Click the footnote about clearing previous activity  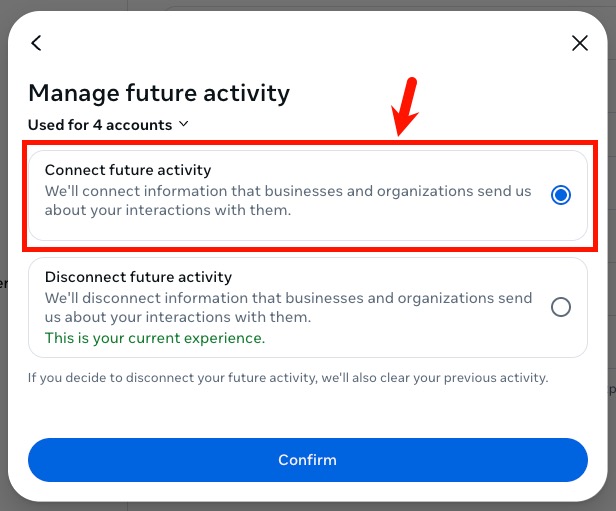click(x=288, y=378)
